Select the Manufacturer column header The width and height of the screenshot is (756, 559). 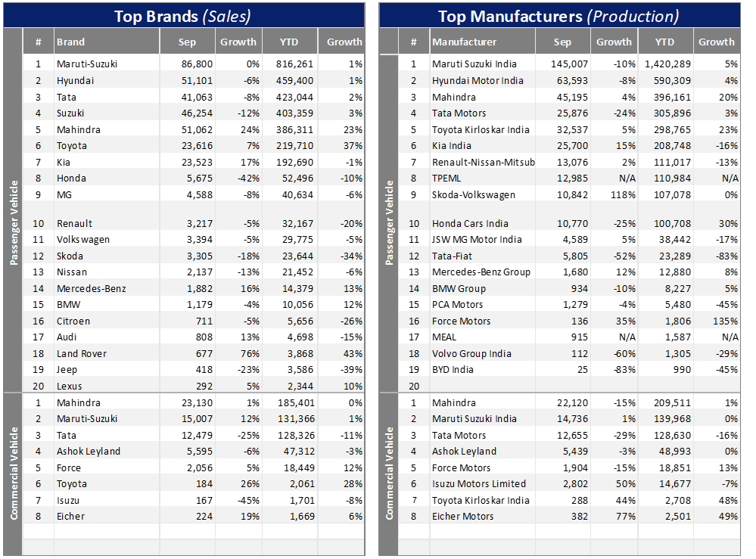click(x=464, y=42)
